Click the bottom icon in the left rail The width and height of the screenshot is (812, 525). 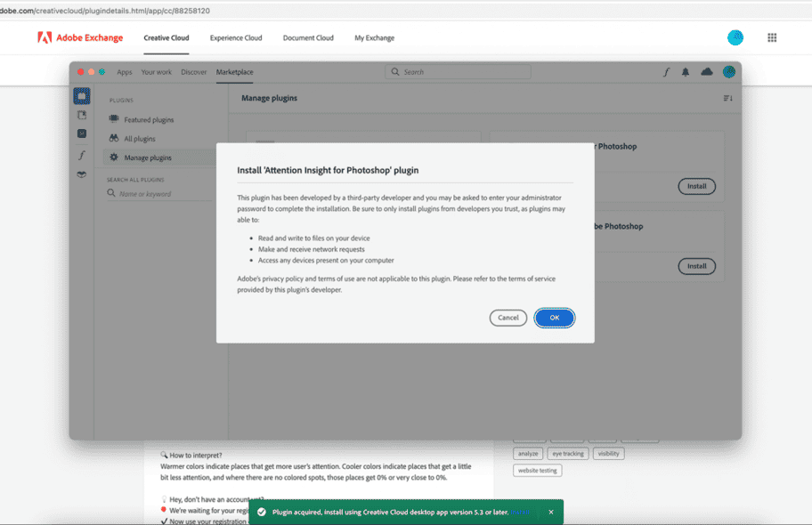(x=82, y=174)
